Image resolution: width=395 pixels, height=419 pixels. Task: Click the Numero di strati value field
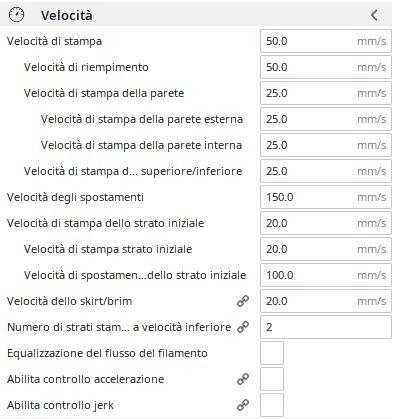pyautogui.click(x=326, y=327)
